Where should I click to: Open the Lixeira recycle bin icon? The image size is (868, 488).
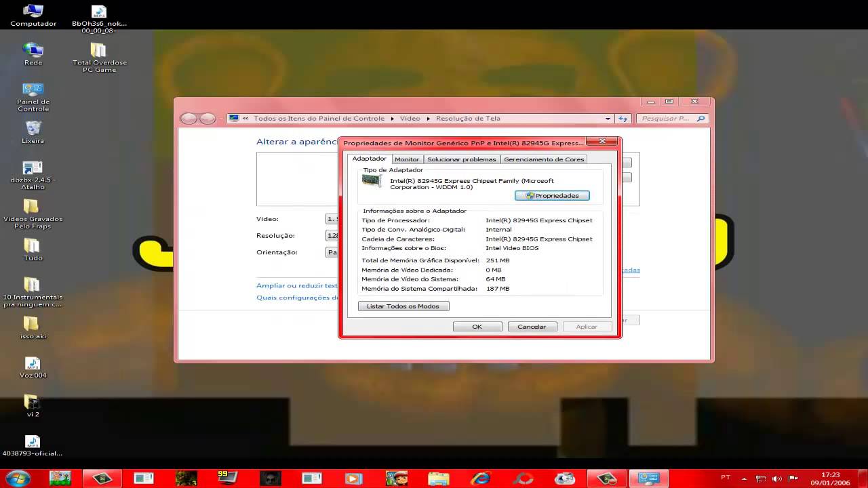point(33,132)
